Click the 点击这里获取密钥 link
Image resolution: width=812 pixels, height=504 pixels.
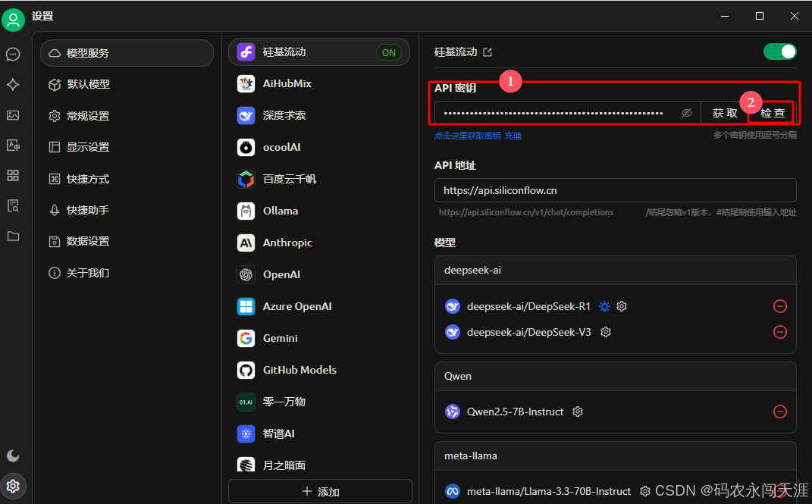coord(468,136)
